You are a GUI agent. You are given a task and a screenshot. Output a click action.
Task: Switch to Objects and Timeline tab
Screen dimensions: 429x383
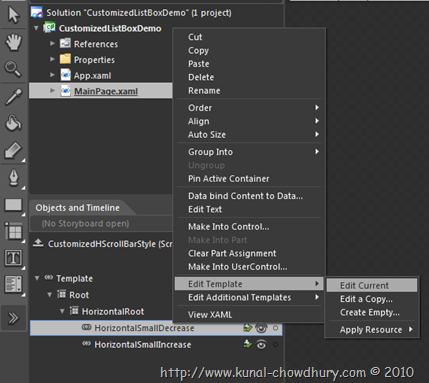point(77,208)
